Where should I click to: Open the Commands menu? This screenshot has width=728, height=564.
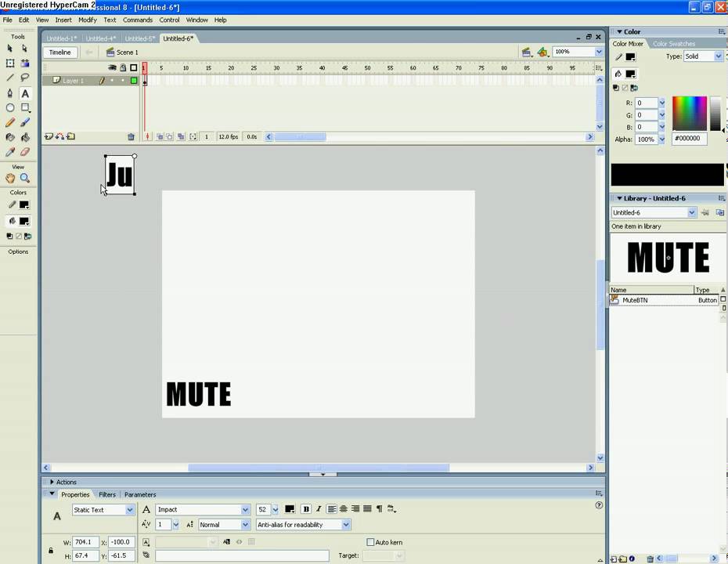(x=138, y=20)
